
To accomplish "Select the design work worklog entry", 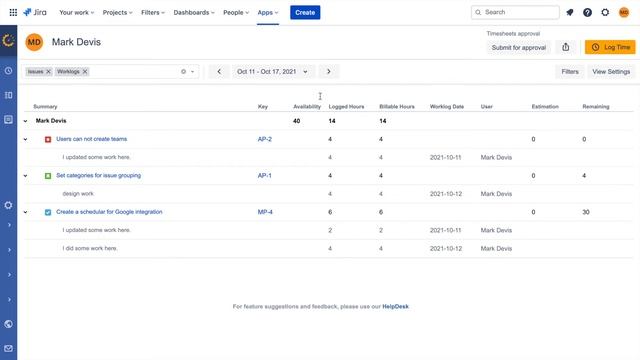I will 78,193.
